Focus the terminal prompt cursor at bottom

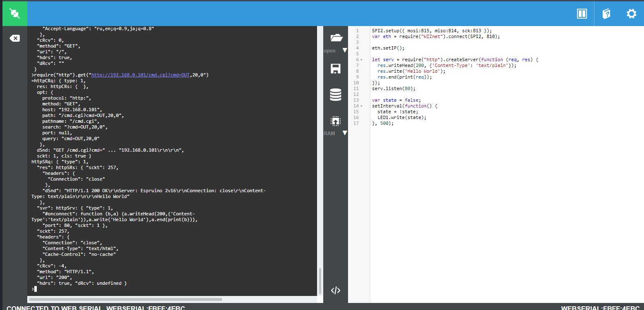(36, 289)
